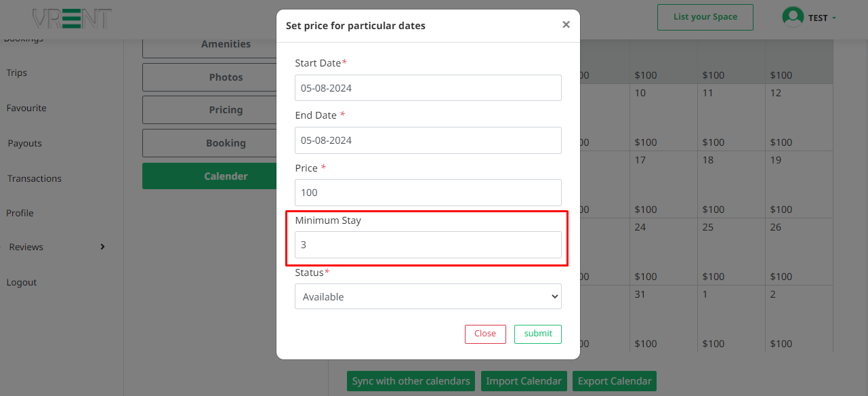
Task: Close the modal with the X icon
Action: click(566, 25)
